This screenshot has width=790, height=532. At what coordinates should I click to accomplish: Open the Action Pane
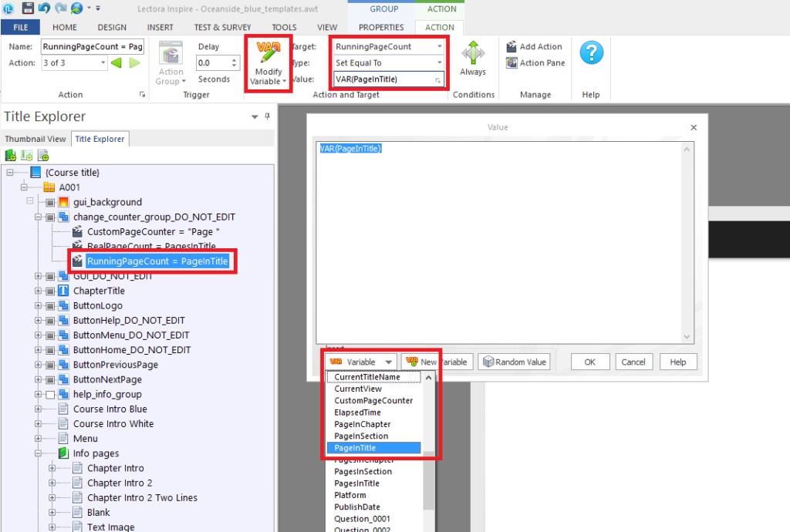535,62
